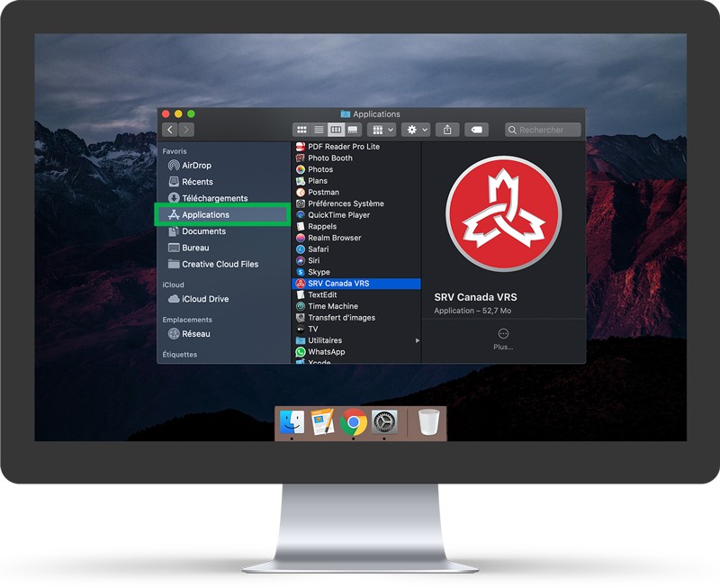Image resolution: width=720 pixels, height=588 pixels.
Task: Open Téléchargements in the sidebar
Action: 223,198
